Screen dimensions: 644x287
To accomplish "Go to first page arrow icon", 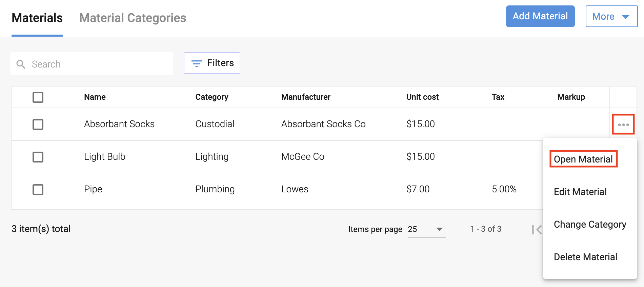I will pos(537,230).
